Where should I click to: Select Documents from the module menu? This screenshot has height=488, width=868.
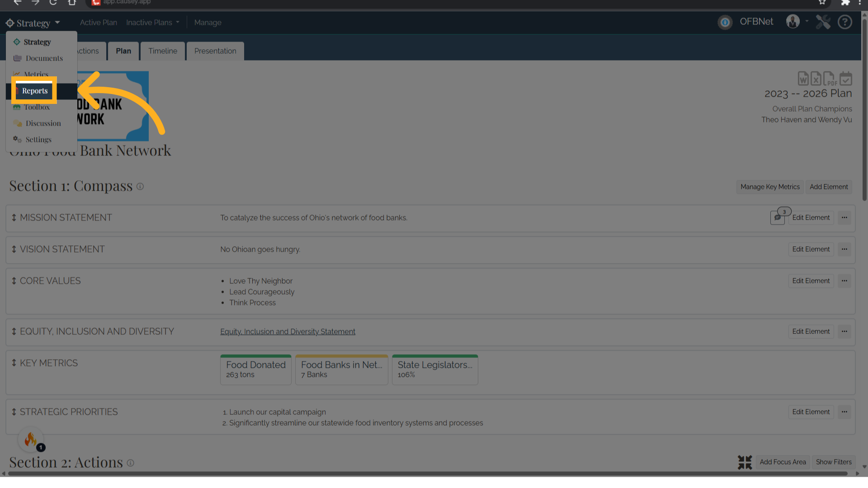pyautogui.click(x=42, y=58)
